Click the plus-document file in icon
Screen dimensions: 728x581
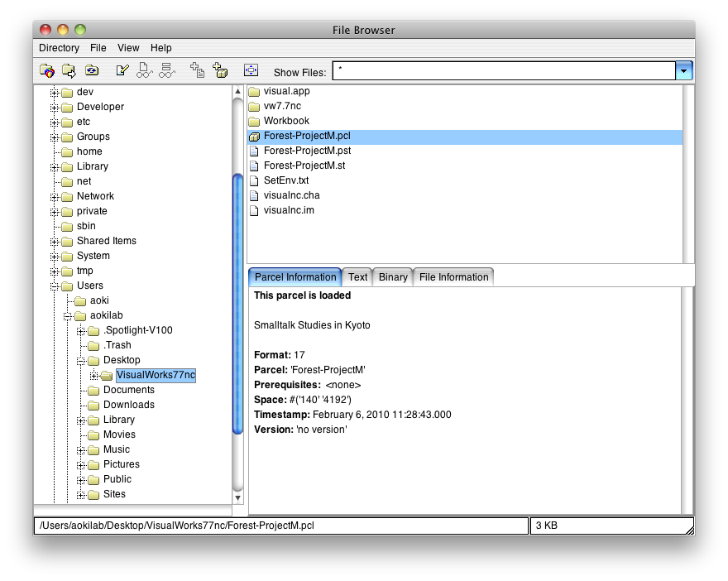[198, 70]
